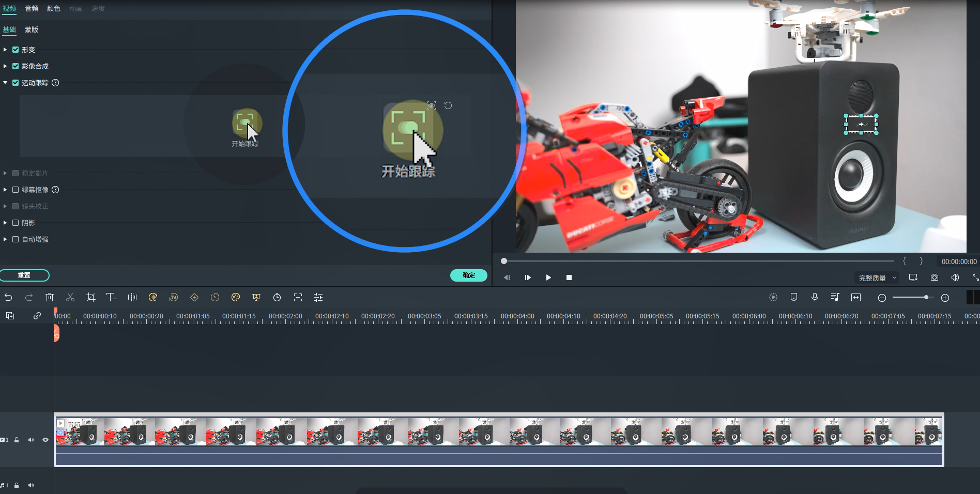
Task: Select the 蒙版 sub-tab
Action: [32, 30]
